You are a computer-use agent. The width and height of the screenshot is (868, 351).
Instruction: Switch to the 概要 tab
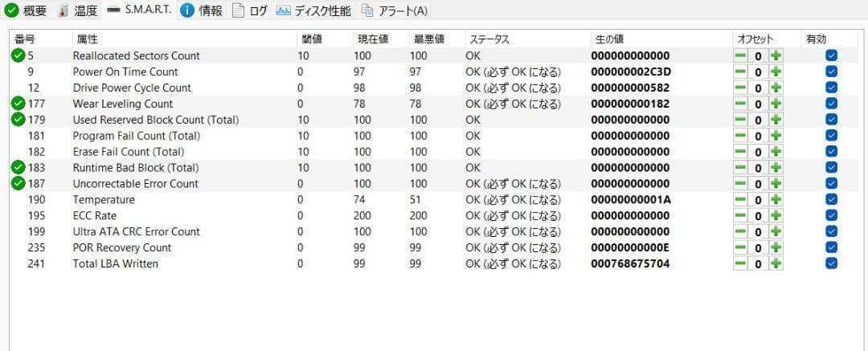[26, 10]
